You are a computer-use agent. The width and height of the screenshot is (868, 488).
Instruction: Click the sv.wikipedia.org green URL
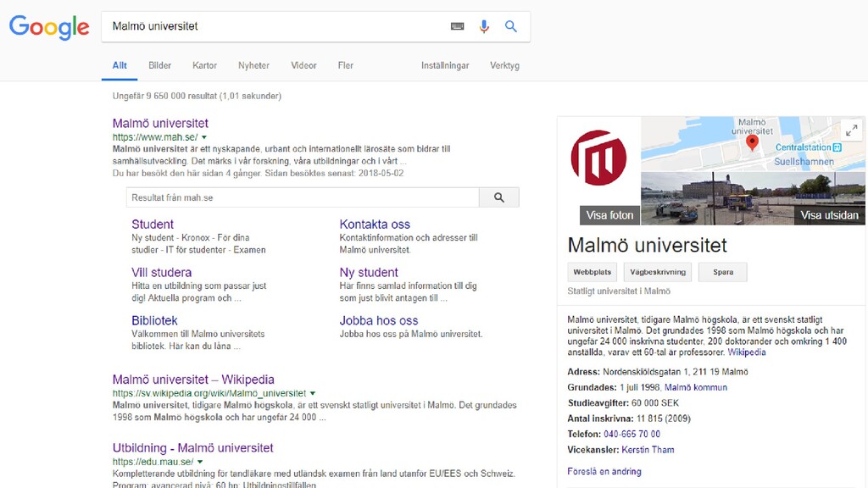(x=209, y=393)
